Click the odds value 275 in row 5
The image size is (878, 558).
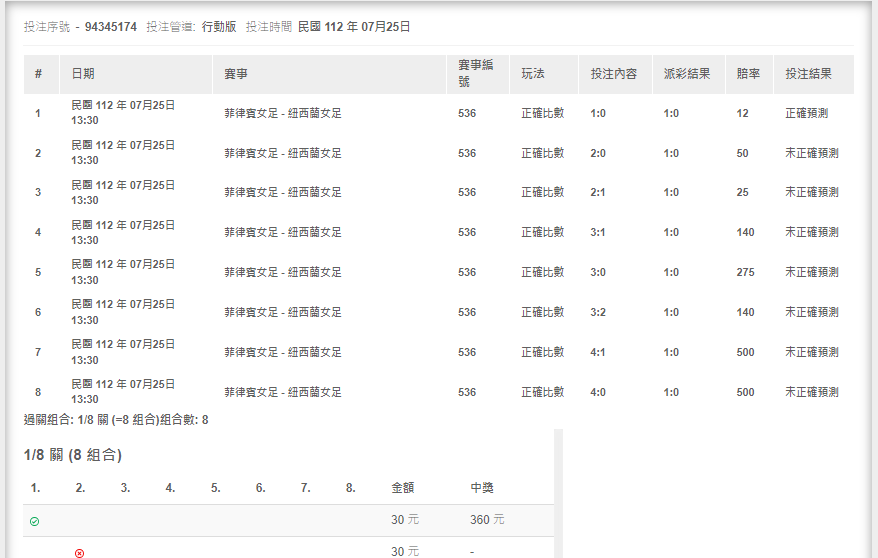point(745,272)
